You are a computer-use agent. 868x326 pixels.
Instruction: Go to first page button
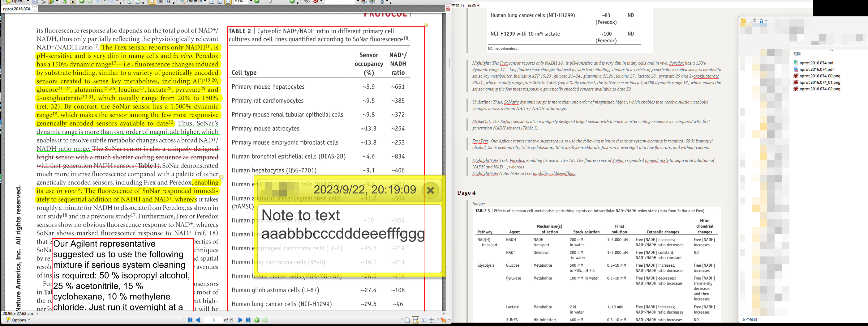pyautogui.click(x=190, y=320)
